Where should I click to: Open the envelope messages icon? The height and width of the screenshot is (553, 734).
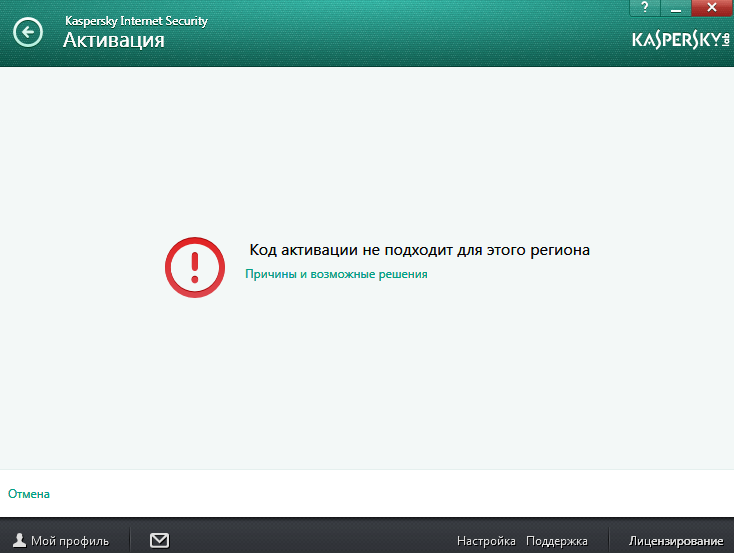click(x=160, y=540)
